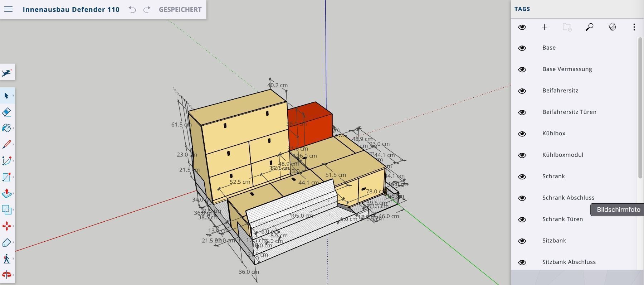Activate the Tape Measure tool

coord(6,242)
